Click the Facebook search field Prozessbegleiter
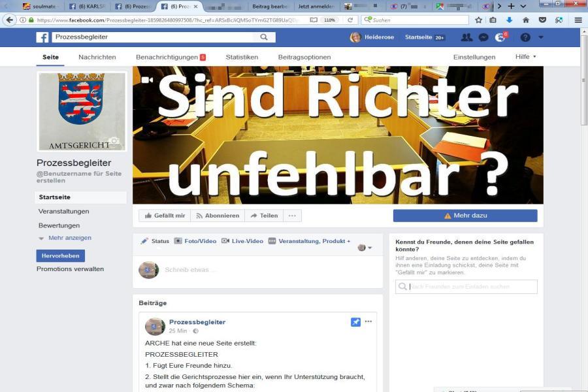 (x=154, y=37)
